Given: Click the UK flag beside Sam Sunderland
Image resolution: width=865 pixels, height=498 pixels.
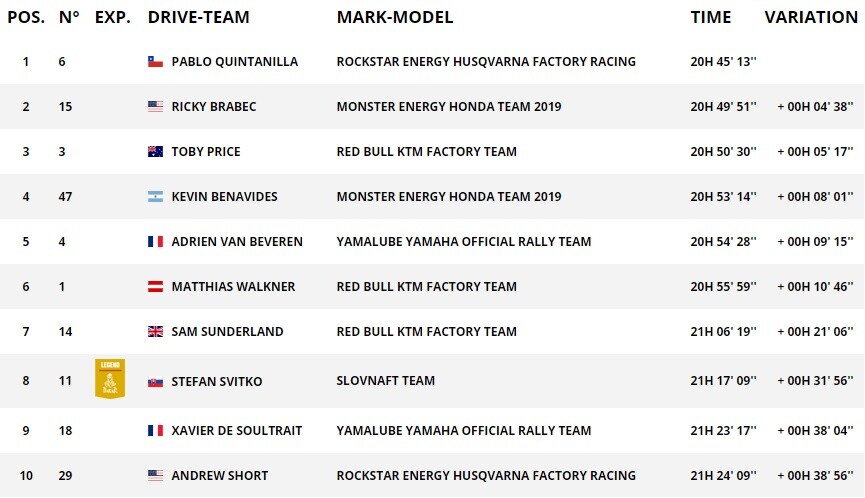Looking at the screenshot, I should [155, 331].
